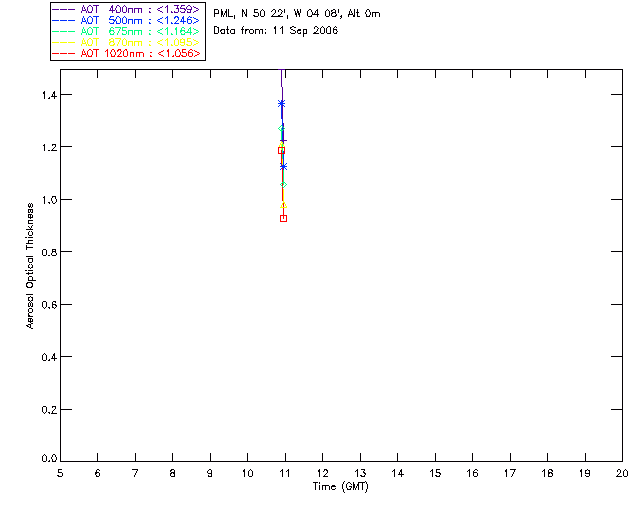The height and width of the screenshot is (512, 640).
Task: Click the y-axis tick label '0.4'
Action: (x=49, y=358)
